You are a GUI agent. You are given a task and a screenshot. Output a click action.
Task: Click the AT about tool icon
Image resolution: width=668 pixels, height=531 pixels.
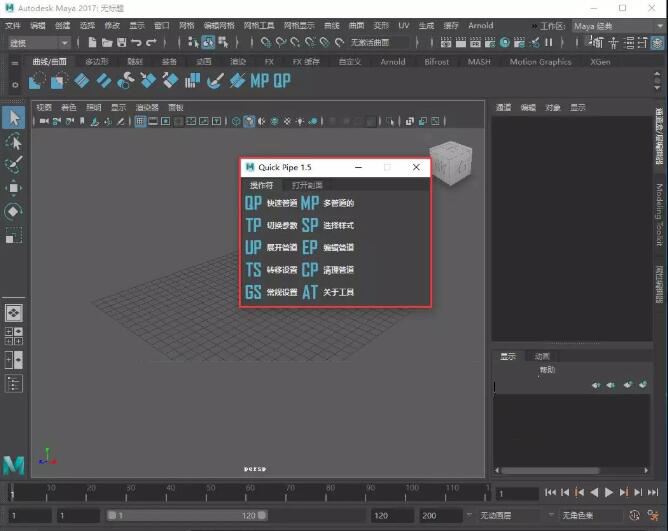pyautogui.click(x=310, y=292)
